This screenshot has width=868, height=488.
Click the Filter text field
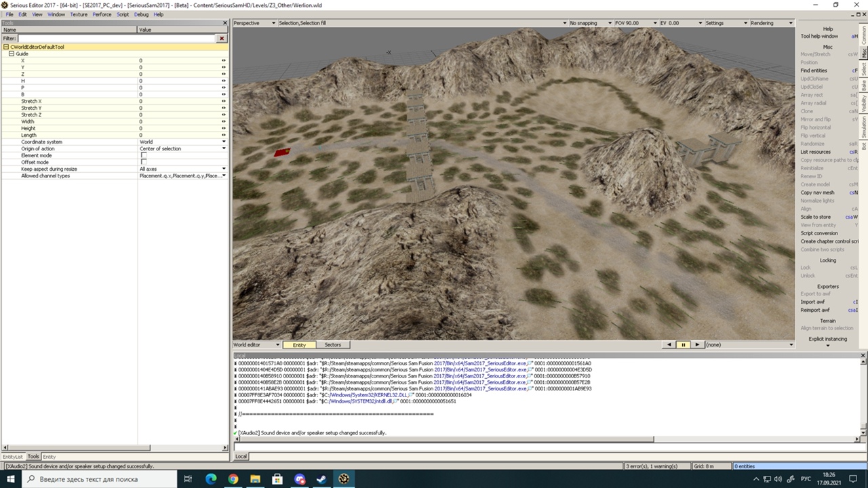click(117, 39)
